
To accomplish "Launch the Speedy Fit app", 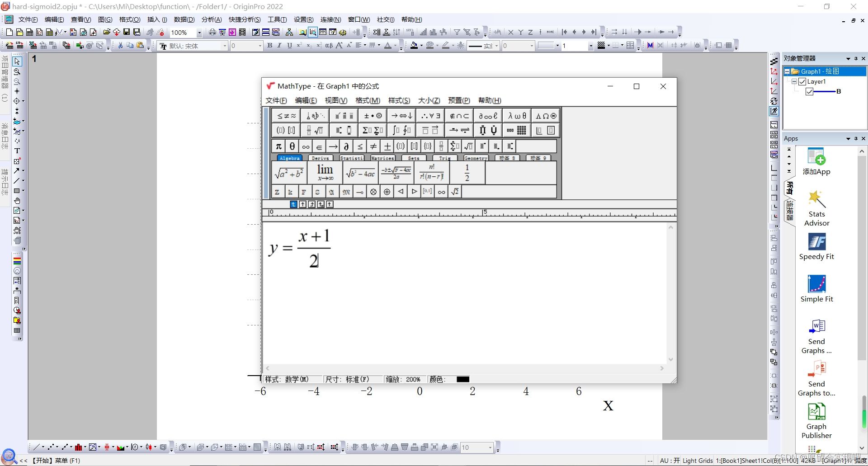I will click(816, 246).
